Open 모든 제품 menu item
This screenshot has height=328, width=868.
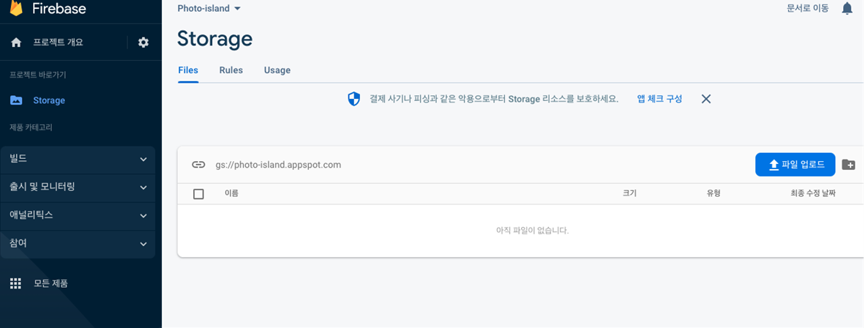click(51, 283)
